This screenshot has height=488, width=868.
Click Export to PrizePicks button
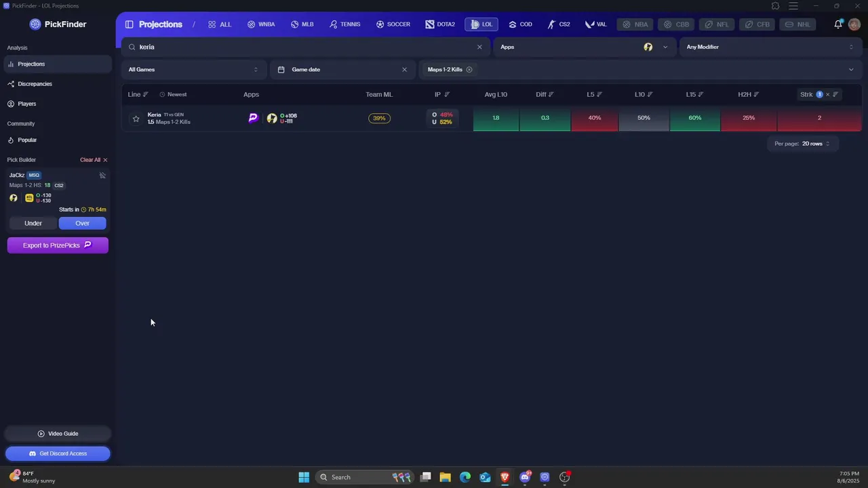coord(58,245)
